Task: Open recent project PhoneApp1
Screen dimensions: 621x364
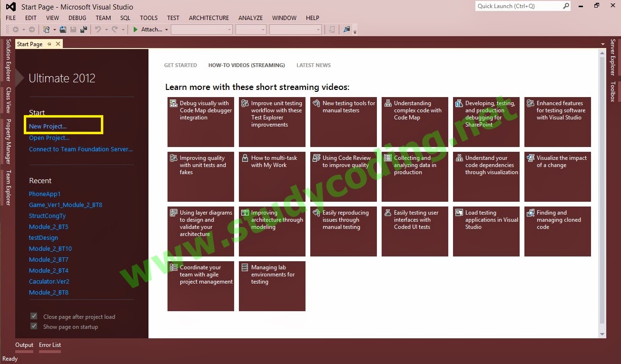Action: click(x=45, y=194)
